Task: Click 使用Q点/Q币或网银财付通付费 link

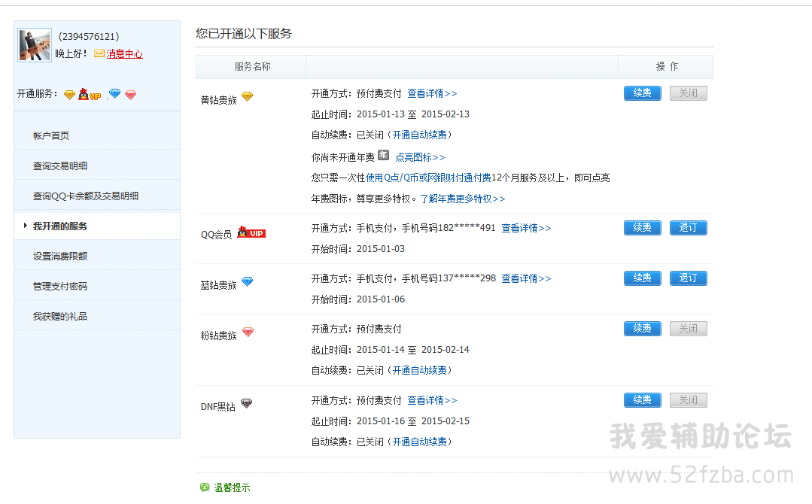Action: 428,178
